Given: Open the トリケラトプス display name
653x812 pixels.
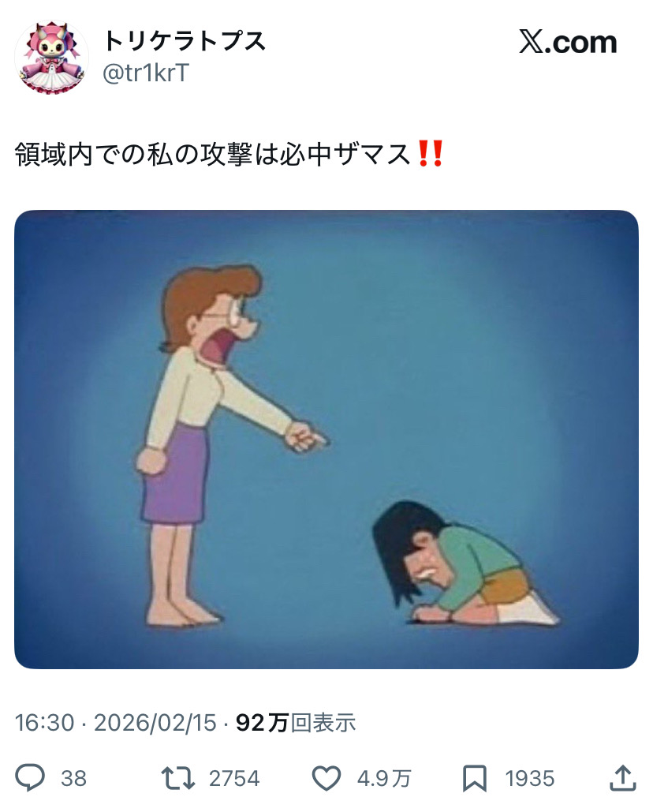Looking at the screenshot, I should point(185,41).
